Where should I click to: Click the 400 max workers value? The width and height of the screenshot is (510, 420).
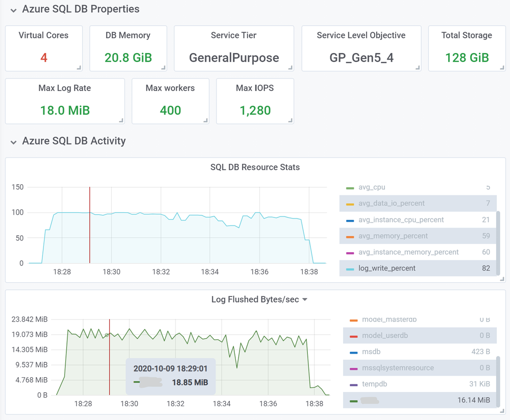pyautogui.click(x=170, y=110)
